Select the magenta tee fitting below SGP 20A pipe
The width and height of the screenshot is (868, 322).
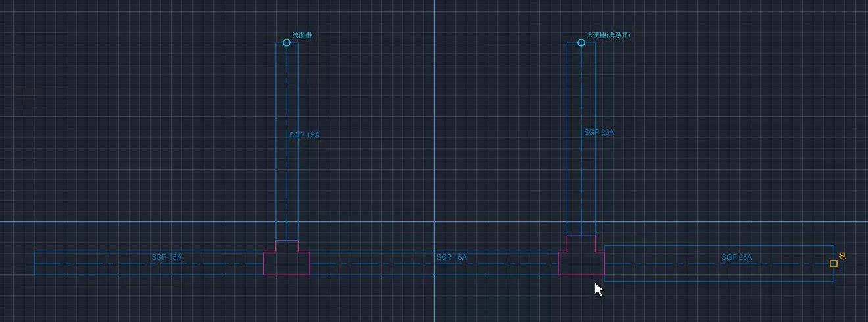coord(581,255)
